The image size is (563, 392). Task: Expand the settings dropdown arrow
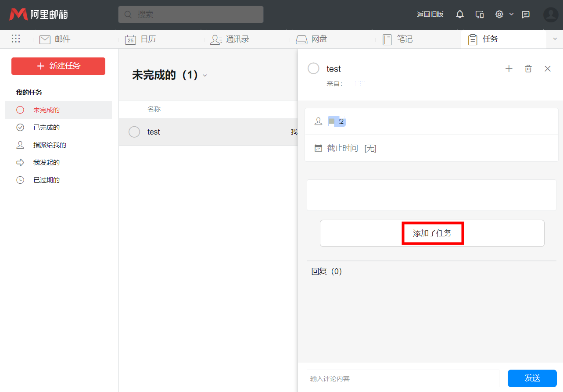(x=511, y=14)
